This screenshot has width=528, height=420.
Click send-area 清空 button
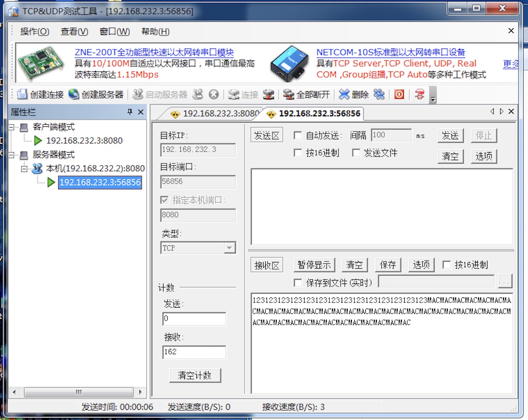pyautogui.click(x=450, y=156)
